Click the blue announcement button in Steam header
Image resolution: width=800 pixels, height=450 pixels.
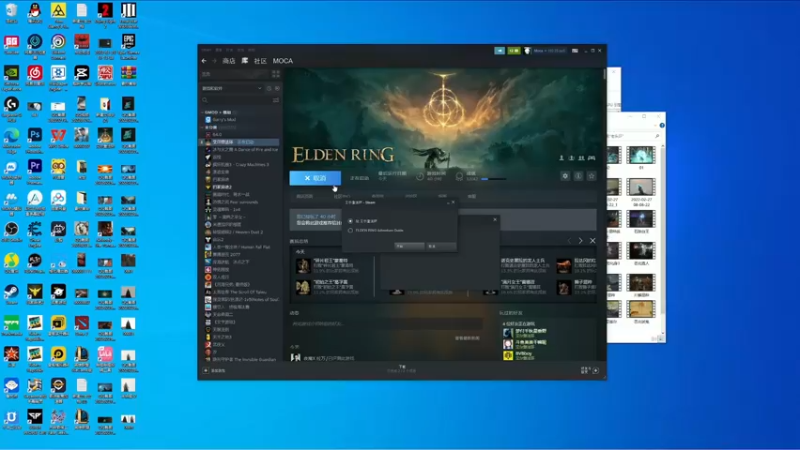point(499,51)
